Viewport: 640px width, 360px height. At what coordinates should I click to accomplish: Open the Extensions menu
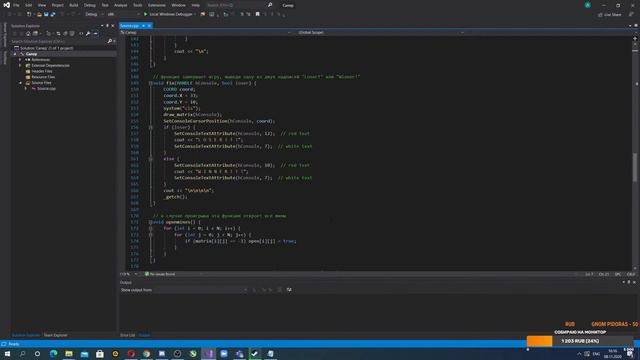(x=157, y=5)
